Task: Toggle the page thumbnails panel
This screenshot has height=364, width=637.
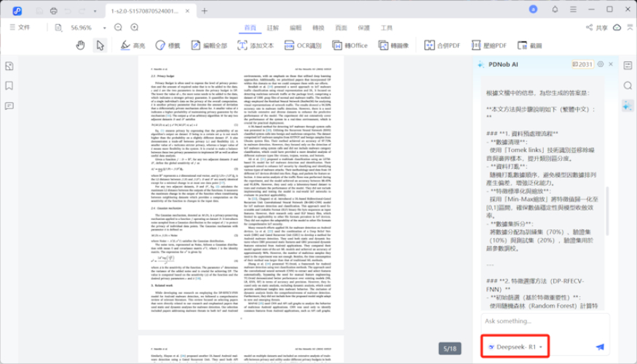Action: click(x=9, y=66)
